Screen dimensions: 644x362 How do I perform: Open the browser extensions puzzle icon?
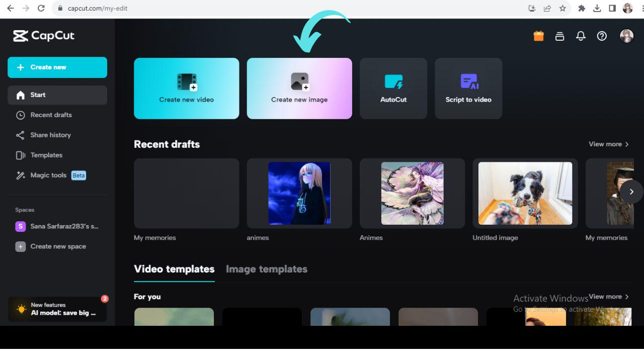click(x=582, y=8)
